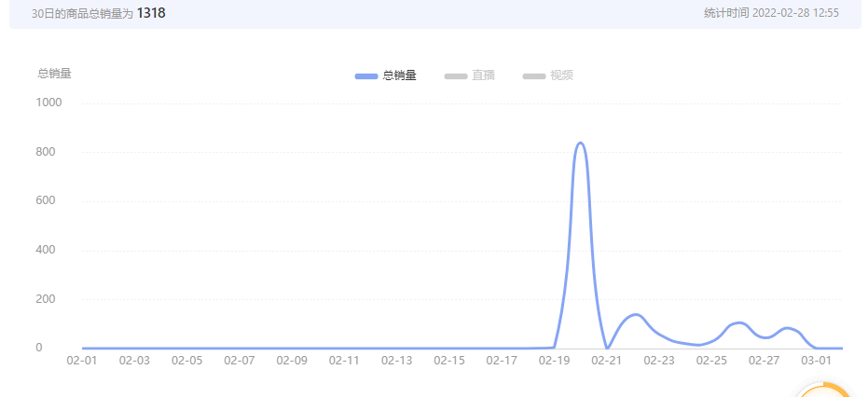868x397 pixels.
Task: Toggle the 直播 legend series
Action: pyautogui.click(x=470, y=75)
